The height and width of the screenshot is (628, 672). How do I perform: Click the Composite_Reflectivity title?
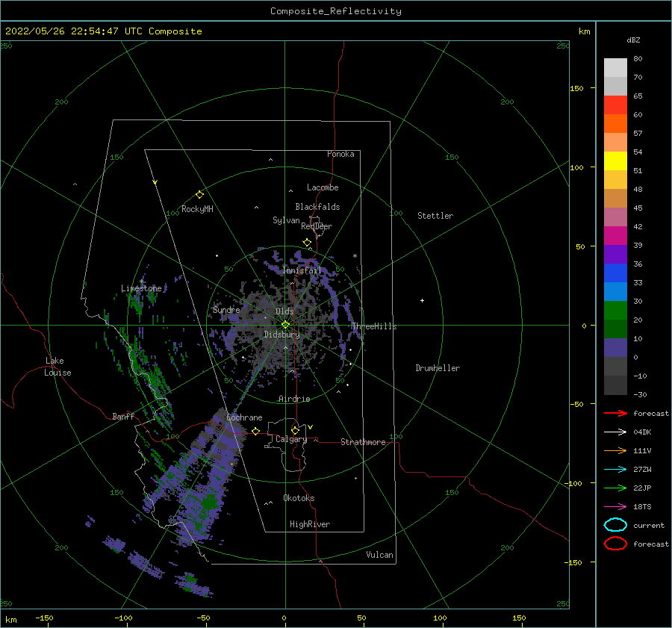(x=336, y=11)
